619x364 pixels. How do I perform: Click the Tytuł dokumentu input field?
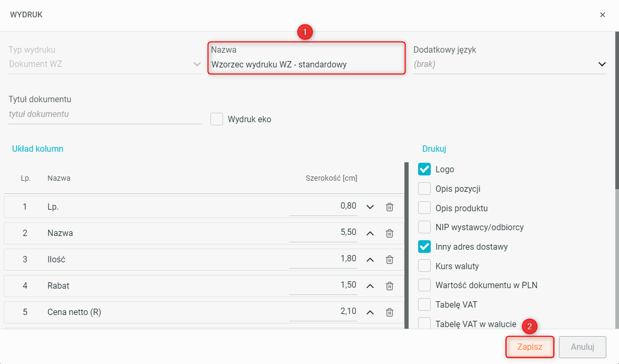[x=104, y=114]
